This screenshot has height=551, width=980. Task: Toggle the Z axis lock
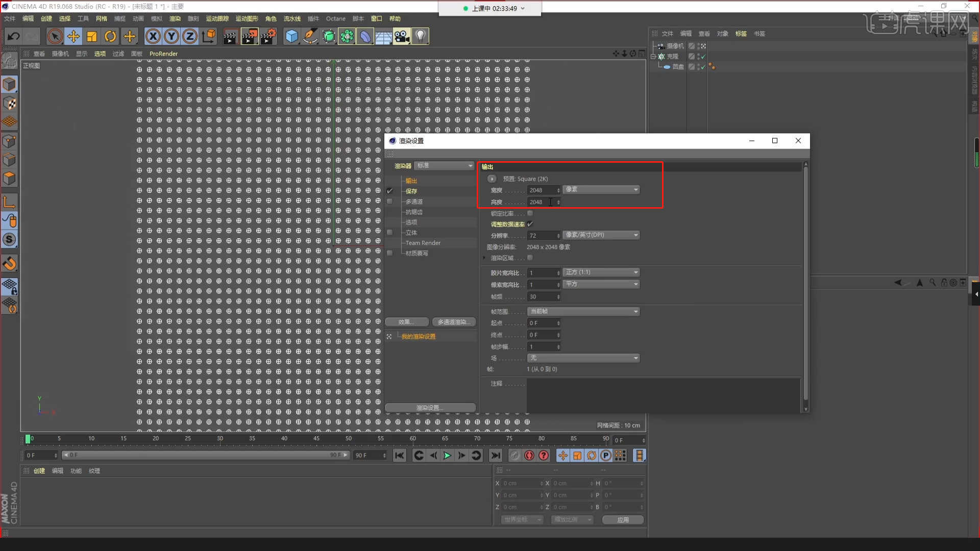190,36
